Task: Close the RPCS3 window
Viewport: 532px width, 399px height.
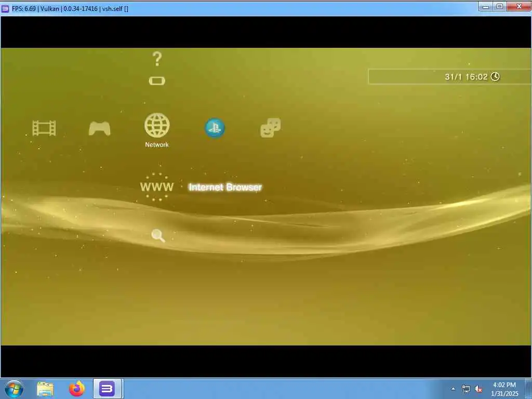Action: 519,6
